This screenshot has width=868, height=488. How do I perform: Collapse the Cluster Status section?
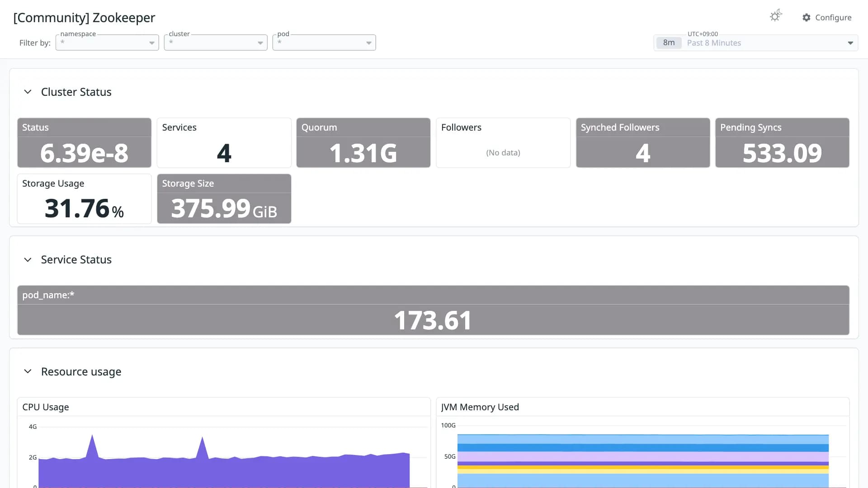[28, 92]
